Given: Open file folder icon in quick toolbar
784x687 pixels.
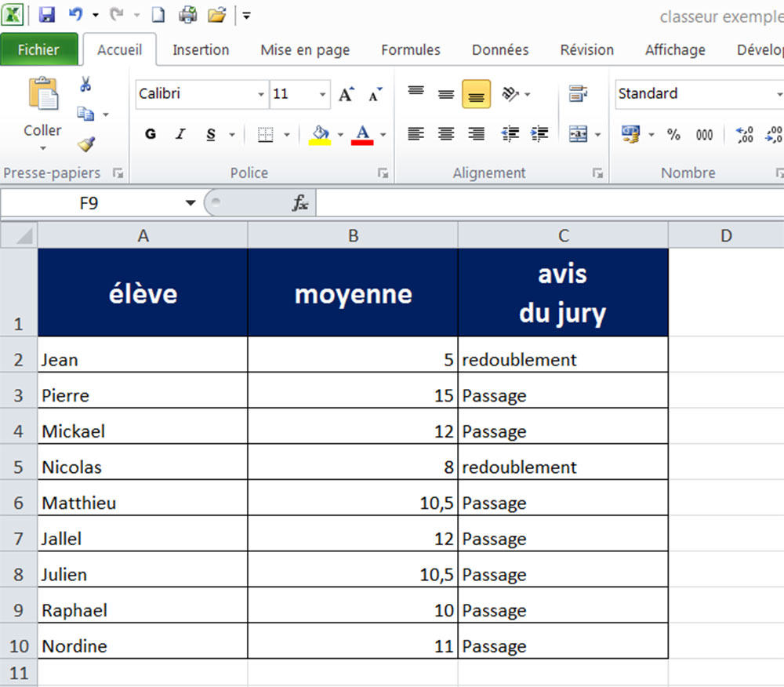Looking at the screenshot, I should pos(217,14).
